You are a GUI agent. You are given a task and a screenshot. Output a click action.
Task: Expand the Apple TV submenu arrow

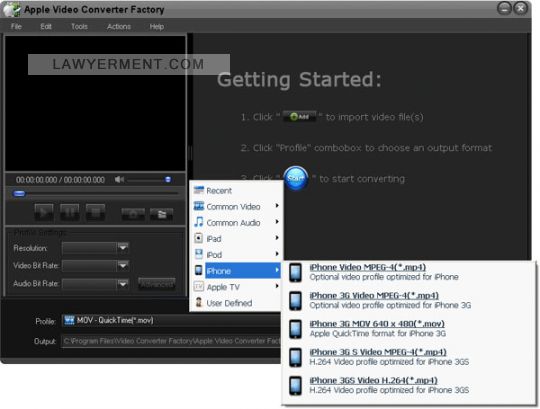pyautogui.click(x=277, y=286)
